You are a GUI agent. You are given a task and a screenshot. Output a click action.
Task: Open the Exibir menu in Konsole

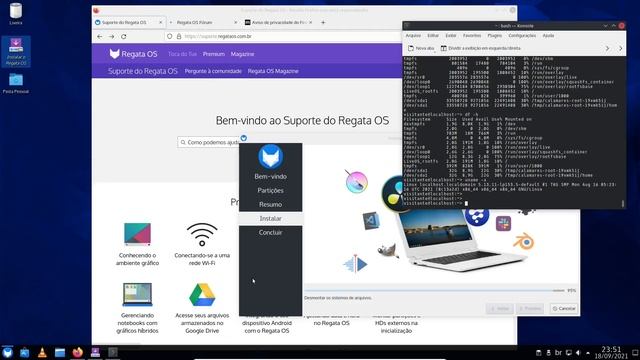click(x=451, y=36)
